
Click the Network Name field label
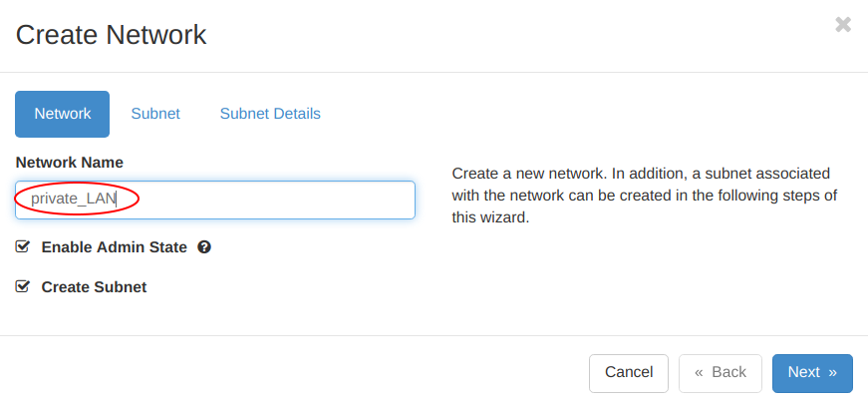(70, 163)
